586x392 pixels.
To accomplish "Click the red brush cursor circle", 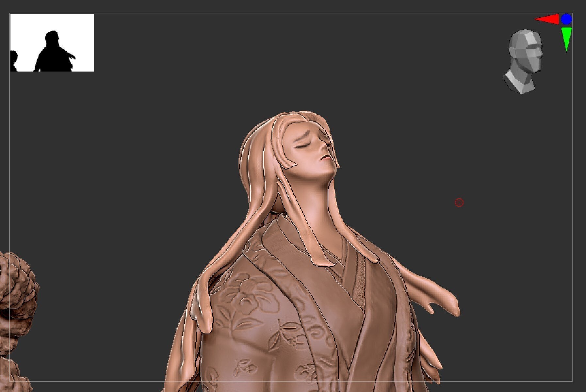I will coord(459,203).
